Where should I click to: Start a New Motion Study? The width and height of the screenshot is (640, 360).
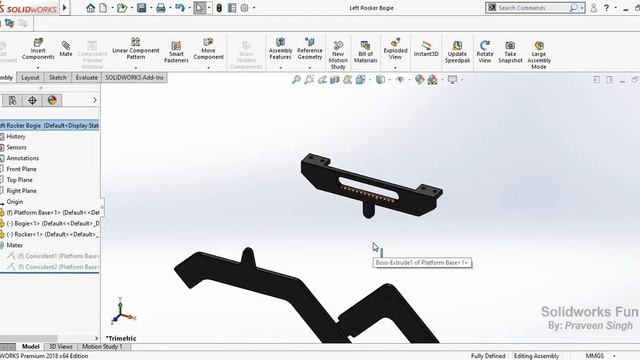(338, 55)
